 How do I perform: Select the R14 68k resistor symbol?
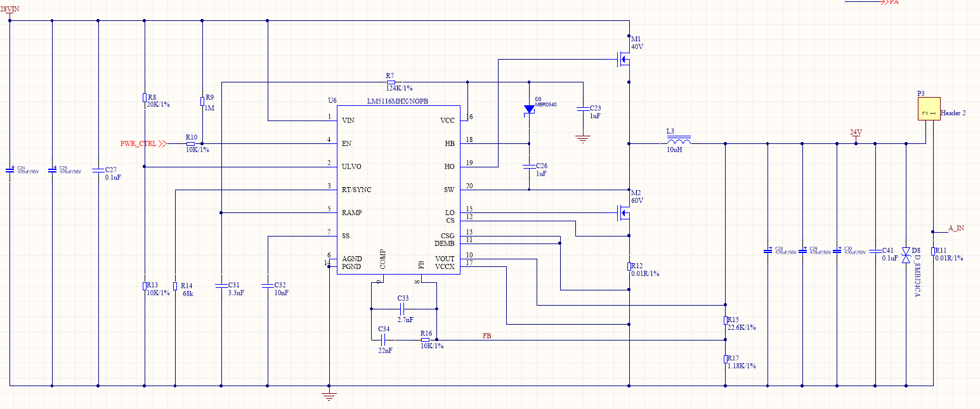pos(174,286)
